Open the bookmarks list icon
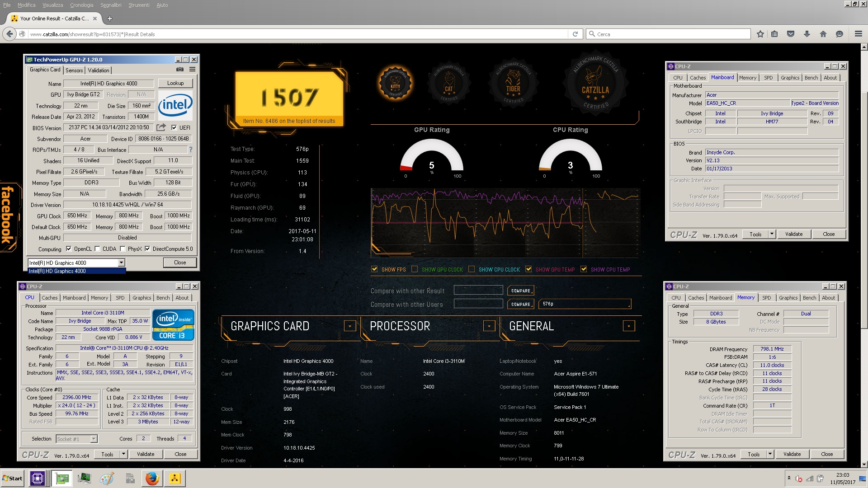 [x=775, y=34]
